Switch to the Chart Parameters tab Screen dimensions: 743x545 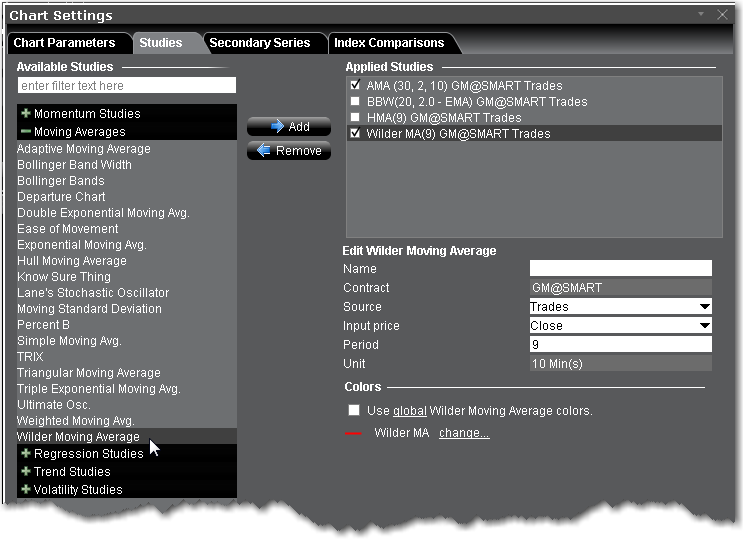click(x=64, y=43)
